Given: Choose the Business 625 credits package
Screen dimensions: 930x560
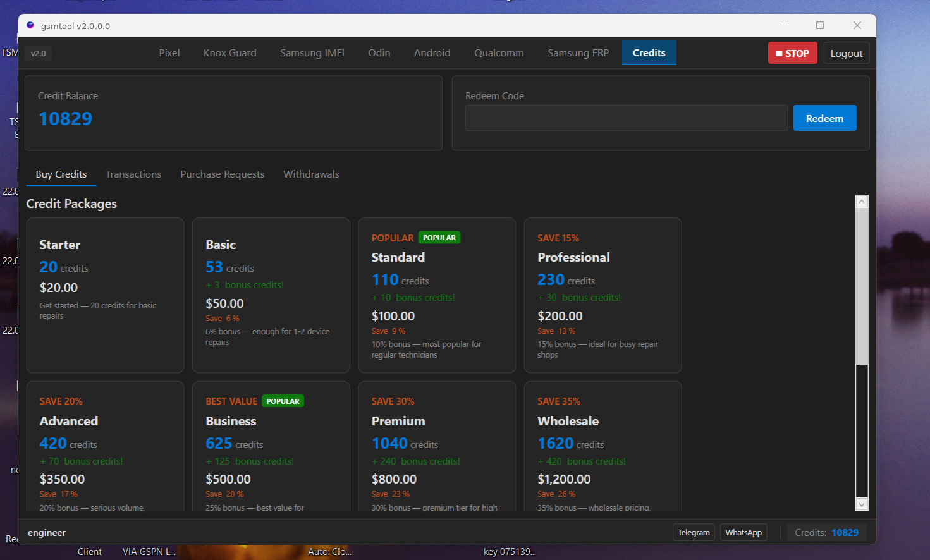Looking at the screenshot, I should 271,446.
